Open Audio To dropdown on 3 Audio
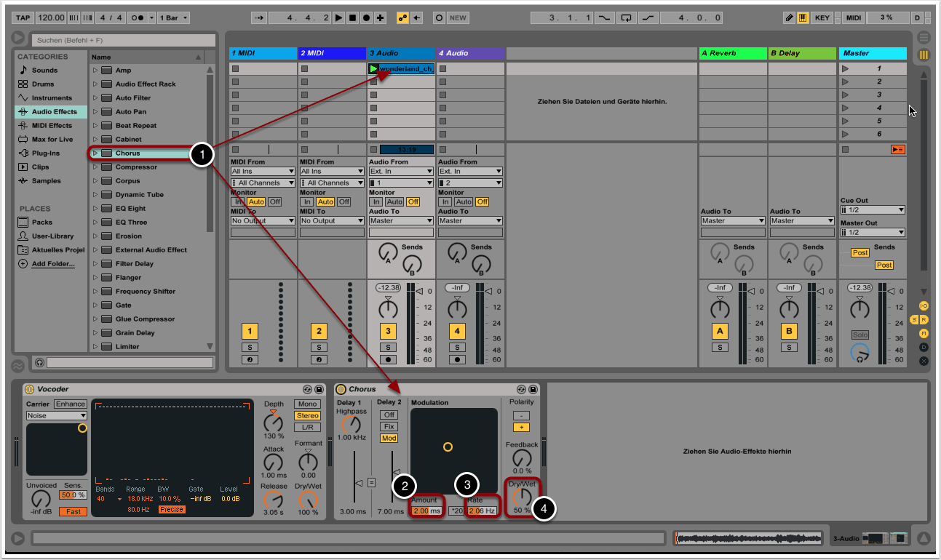 point(401,221)
